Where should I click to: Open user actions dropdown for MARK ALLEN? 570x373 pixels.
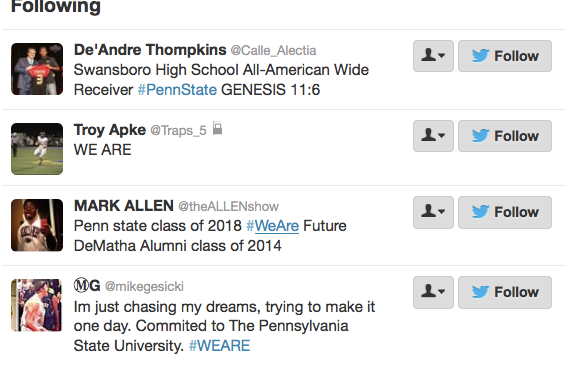433,212
